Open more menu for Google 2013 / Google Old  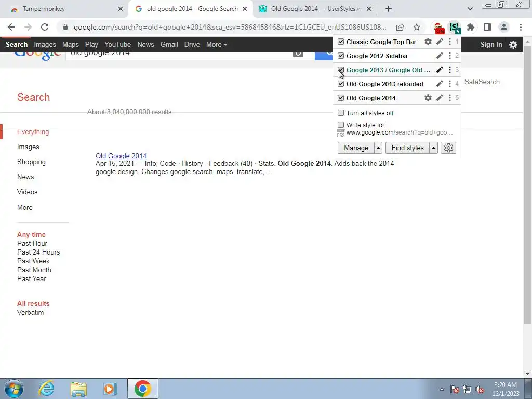point(450,70)
